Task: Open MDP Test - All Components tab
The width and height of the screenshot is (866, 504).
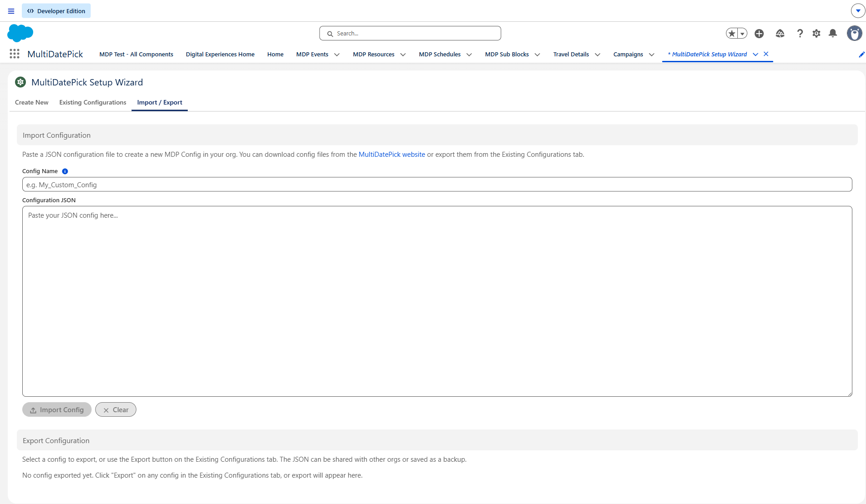Action: click(136, 54)
